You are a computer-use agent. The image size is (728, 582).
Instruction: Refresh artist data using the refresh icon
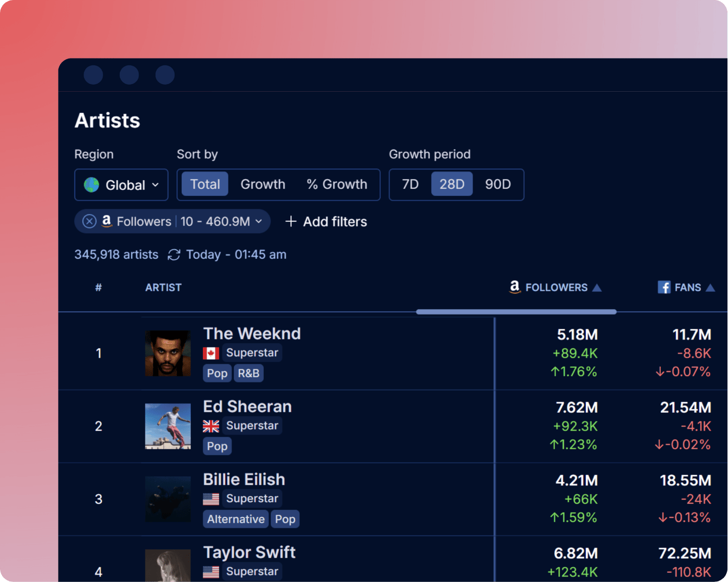[174, 254]
